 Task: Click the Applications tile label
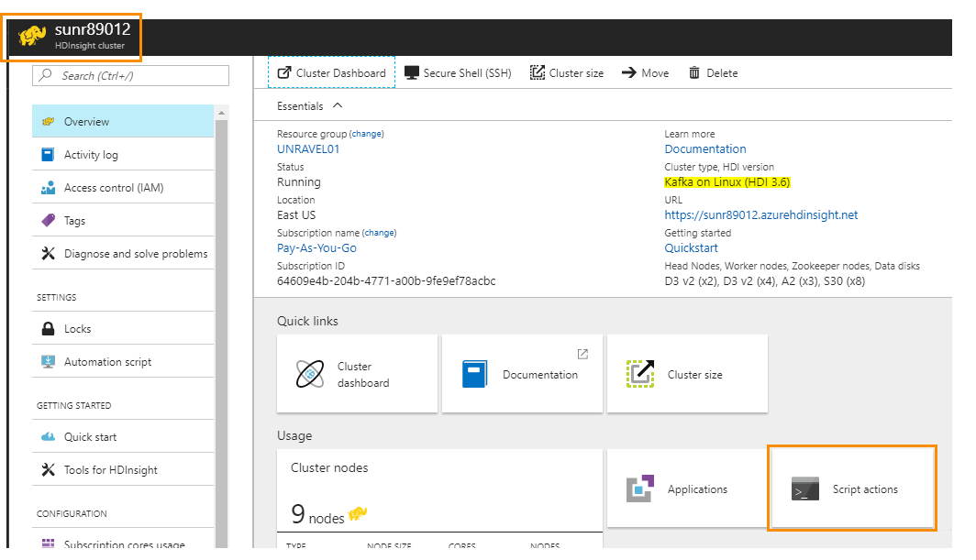697,489
